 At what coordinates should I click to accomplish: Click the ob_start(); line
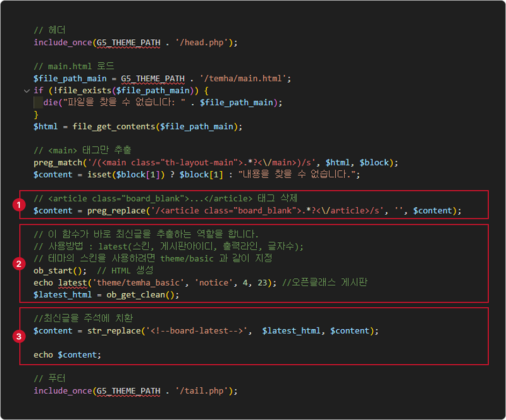pos(93,271)
